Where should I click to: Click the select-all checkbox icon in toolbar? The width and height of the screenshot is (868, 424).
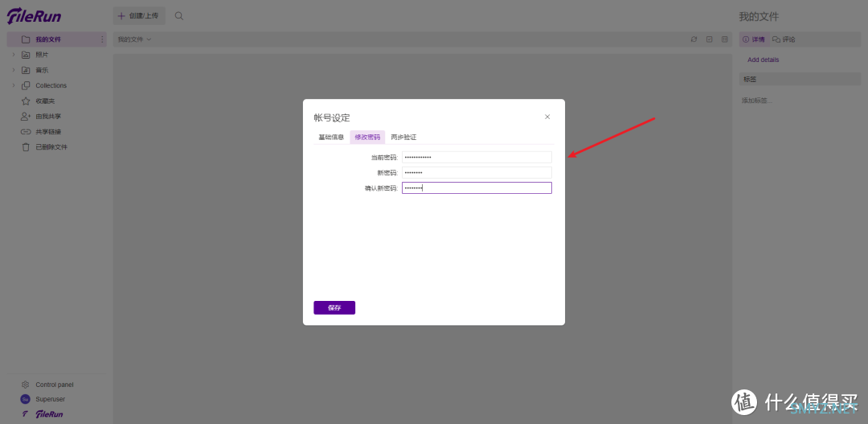click(709, 39)
